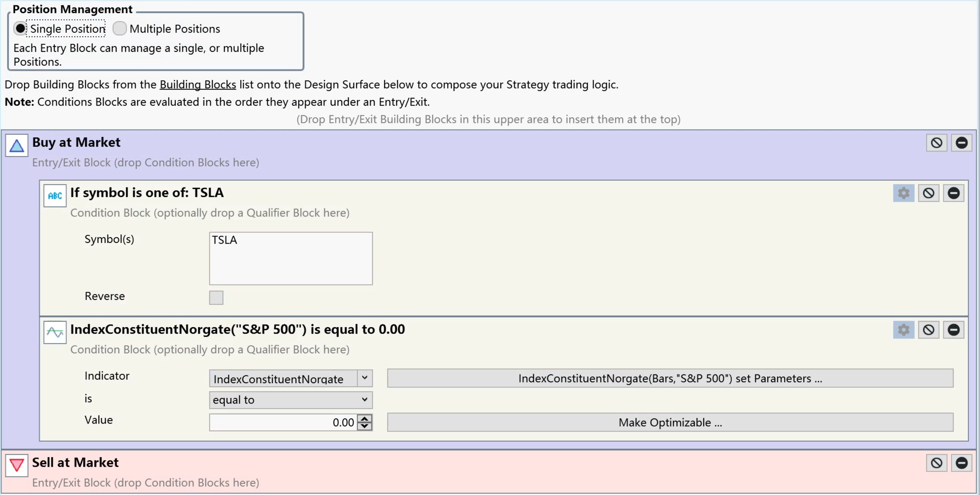Viewport: 980px width, 495px height.
Task: Click the Sell at Market red triangle icon
Action: pyautogui.click(x=17, y=465)
